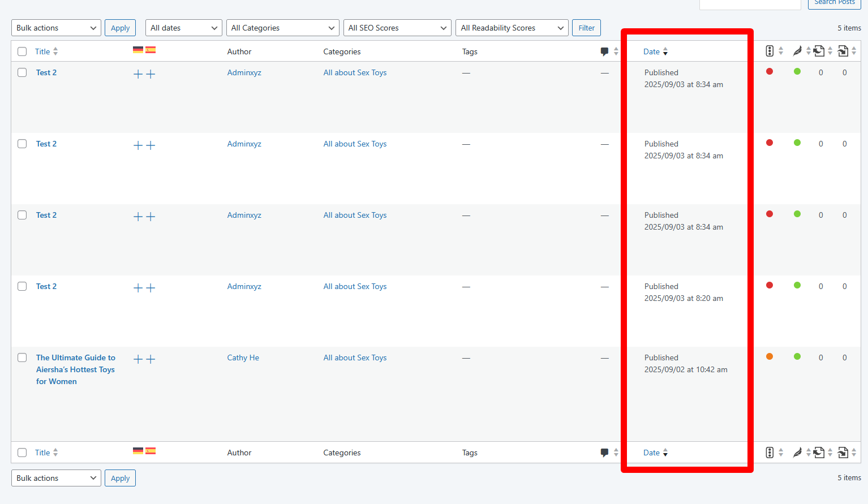
Task: Click the comments bubble icon in header
Action: point(604,51)
